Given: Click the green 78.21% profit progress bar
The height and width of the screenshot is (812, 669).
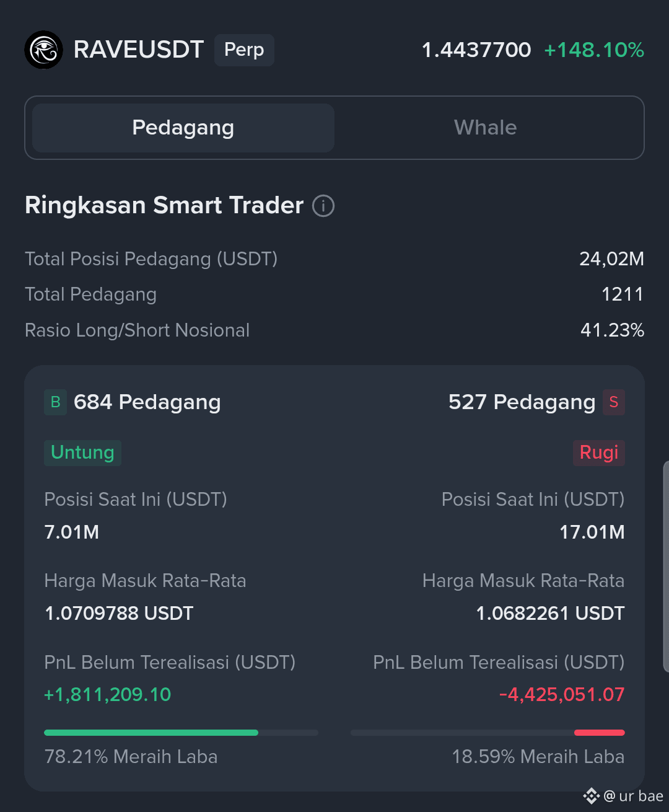Looking at the screenshot, I should click(x=151, y=733).
